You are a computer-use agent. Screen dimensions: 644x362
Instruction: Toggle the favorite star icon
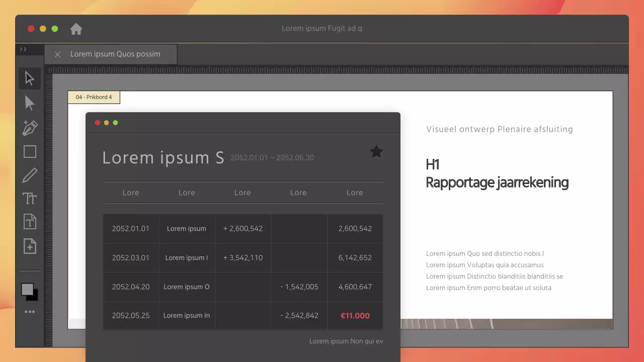pyautogui.click(x=376, y=152)
